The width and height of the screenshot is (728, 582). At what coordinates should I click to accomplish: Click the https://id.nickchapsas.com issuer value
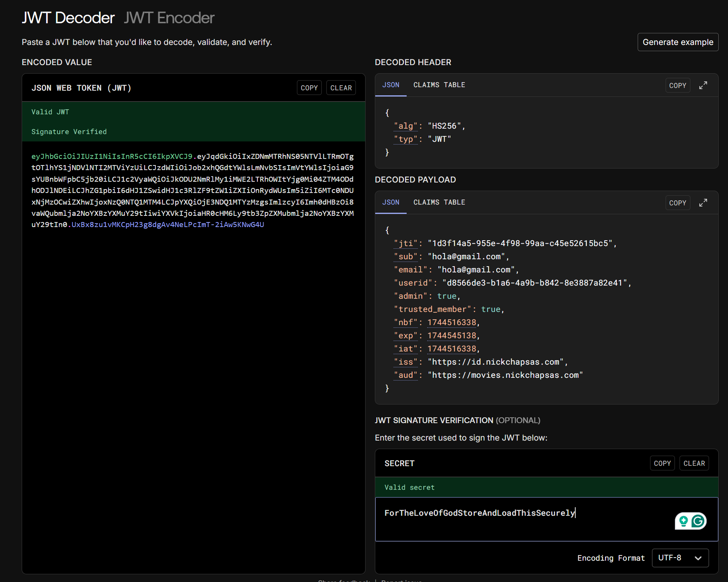tap(496, 362)
